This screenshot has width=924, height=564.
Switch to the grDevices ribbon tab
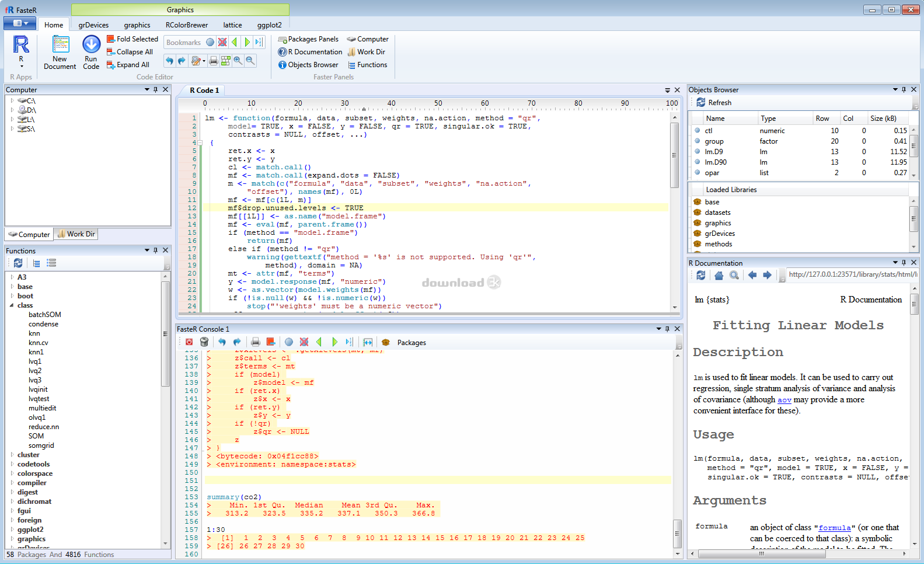click(x=93, y=25)
